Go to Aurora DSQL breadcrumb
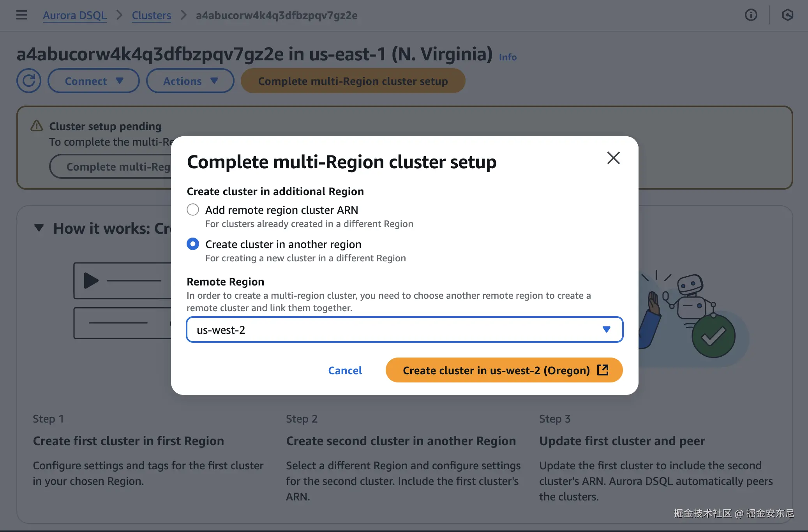 (74, 15)
